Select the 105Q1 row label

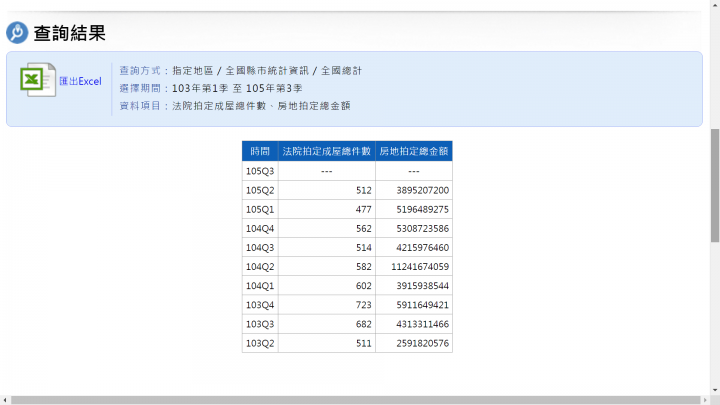260,209
